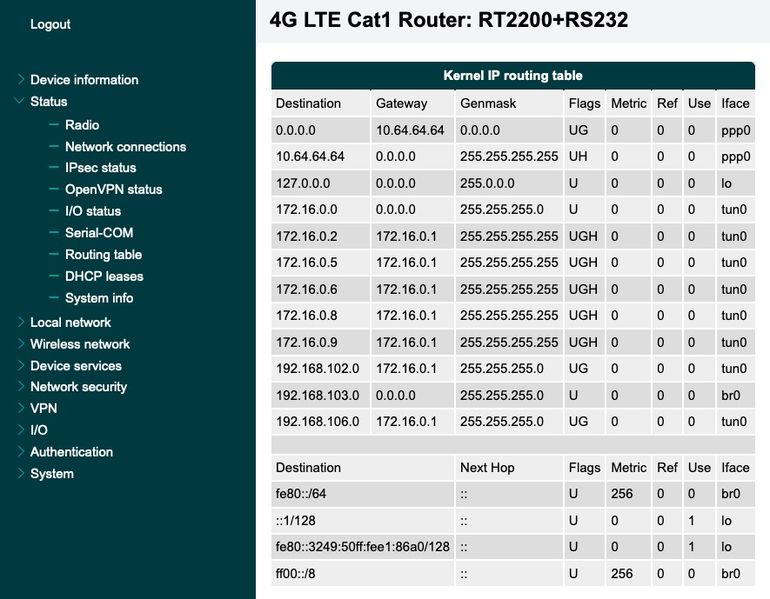Viewport: 770px width, 599px height.
Task: Collapse the Status section chevron
Action: pos(20,101)
